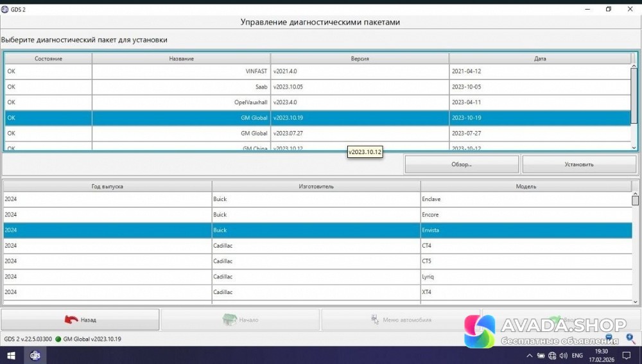
Task: Switch ENG keyboard language indicator
Action: pyautogui.click(x=577, y=355)
